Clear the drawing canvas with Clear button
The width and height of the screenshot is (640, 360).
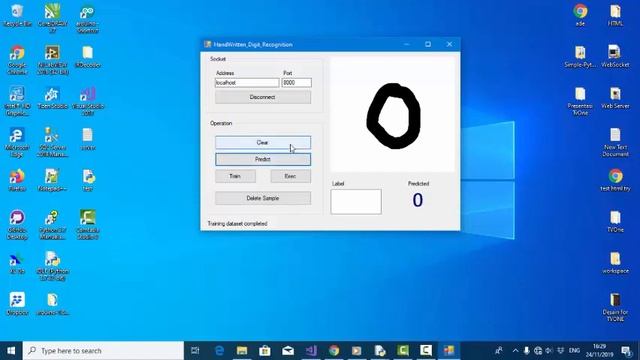click(263, 142)
